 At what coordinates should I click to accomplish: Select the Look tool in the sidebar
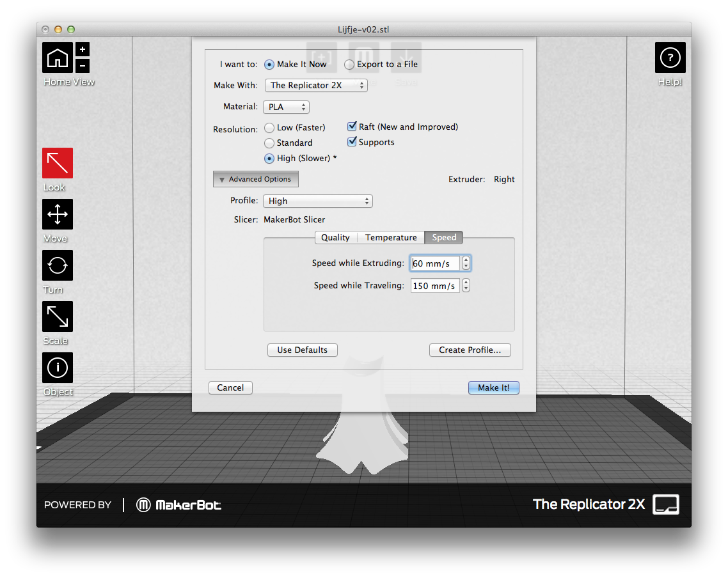pyautogui.click(x=57, y=163)
